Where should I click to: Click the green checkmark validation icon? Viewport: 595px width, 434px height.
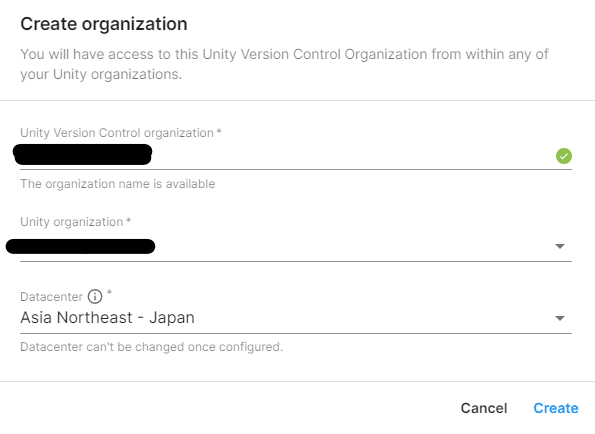click(564, 156)
